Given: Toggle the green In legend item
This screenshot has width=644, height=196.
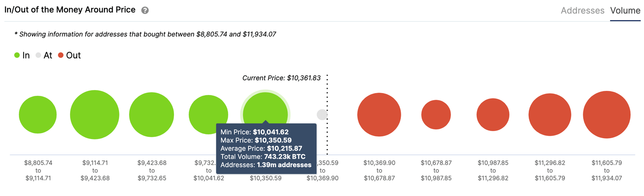Looking at the screenshot, I should (22, 55).
